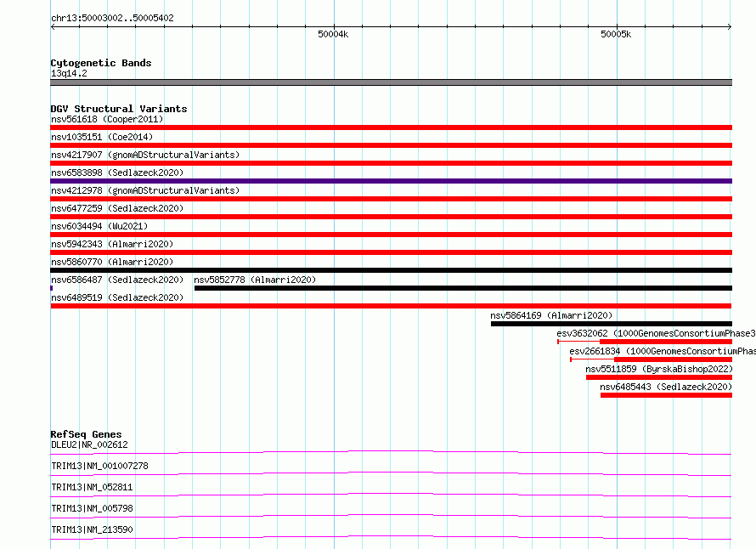This screenshot has height=549, width=756.
Task: Click the red bar under nsv6489519
Action: click(391, 306)
